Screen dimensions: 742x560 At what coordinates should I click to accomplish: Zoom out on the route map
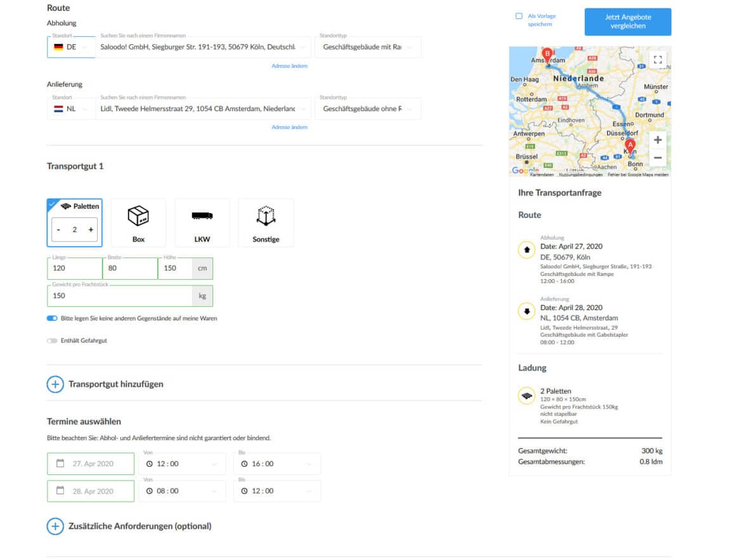[658, 158]
